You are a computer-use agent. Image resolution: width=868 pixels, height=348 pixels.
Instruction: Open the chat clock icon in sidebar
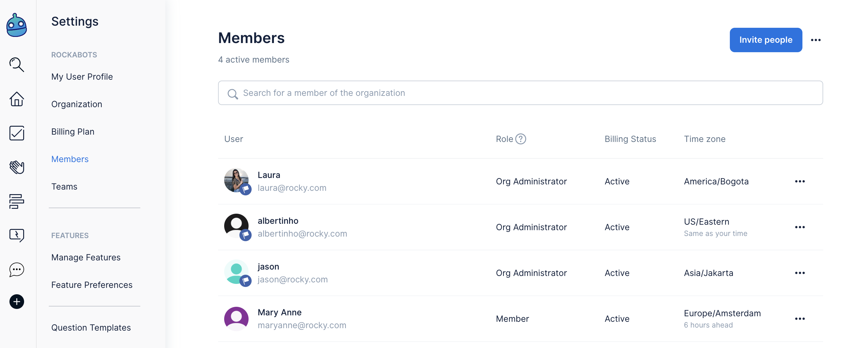[x=16, y=235]
